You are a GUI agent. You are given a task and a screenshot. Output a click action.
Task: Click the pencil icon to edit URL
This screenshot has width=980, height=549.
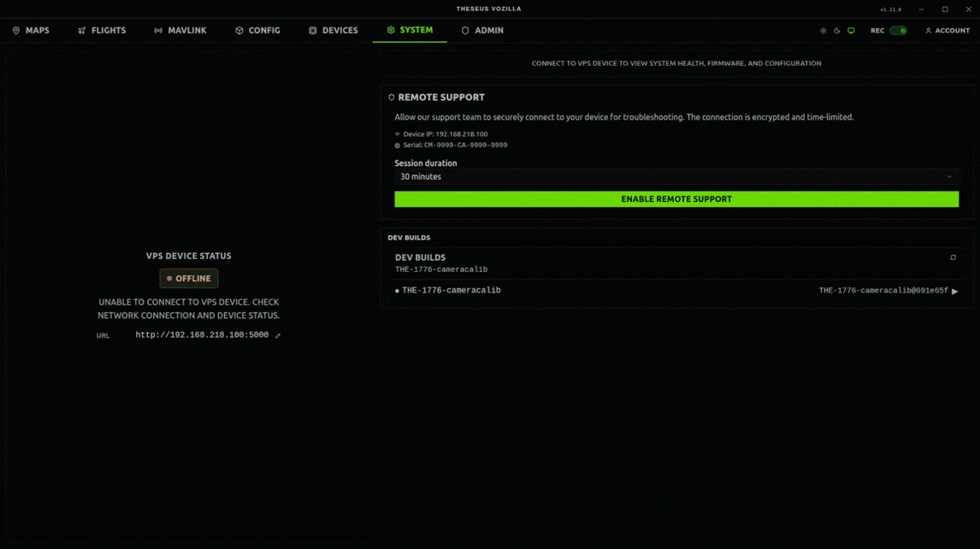click(x=278, y=335)
